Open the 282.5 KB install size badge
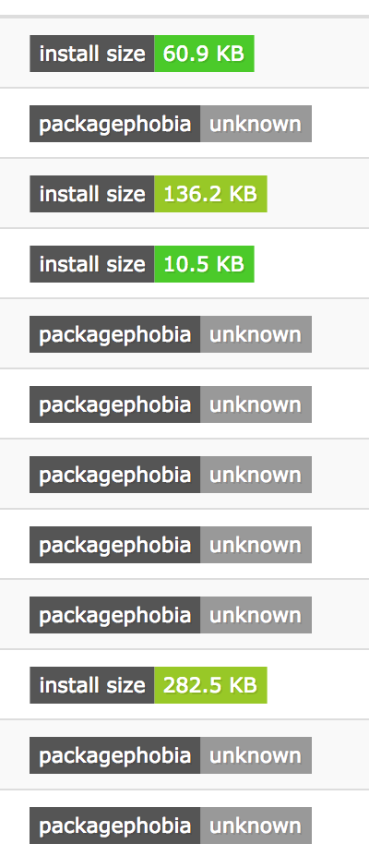This screenshot has width=369, height=868. point(149,685)
